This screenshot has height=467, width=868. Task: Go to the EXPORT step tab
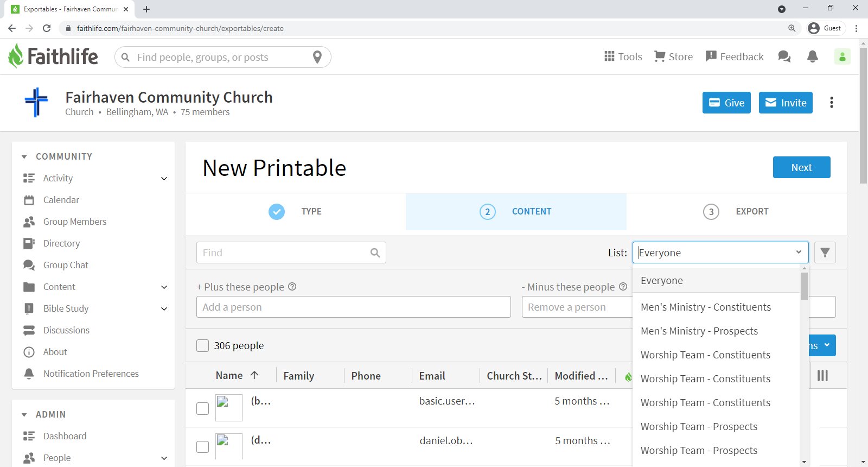[737, 211]
